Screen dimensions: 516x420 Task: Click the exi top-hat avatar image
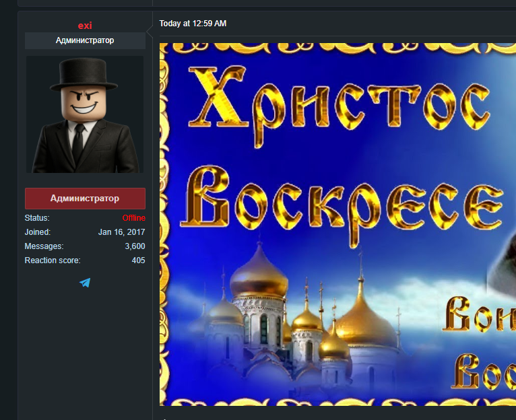click(x=85, y=114)
